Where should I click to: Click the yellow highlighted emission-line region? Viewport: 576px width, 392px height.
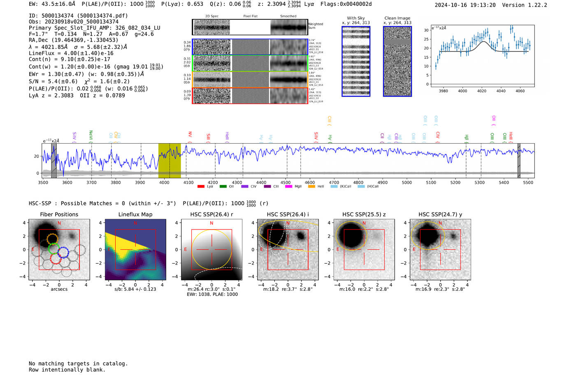pos(170,160)
